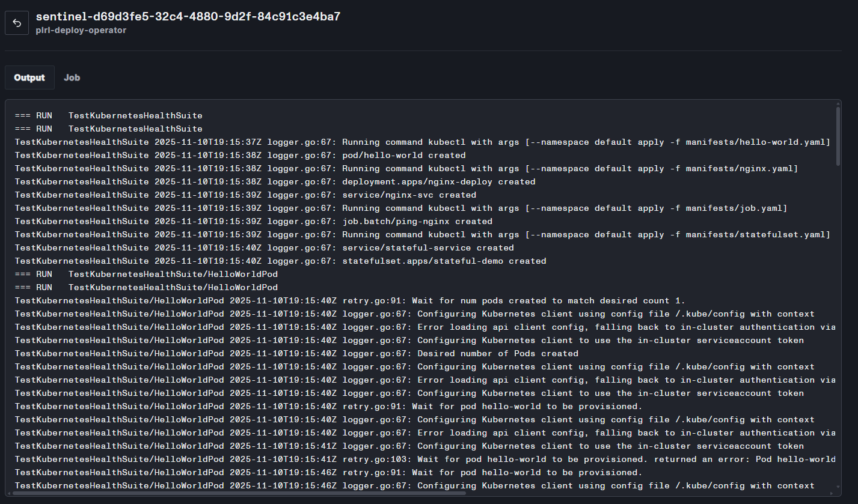Click the back arrow button
The image size is (858, 504).
click(17, 23)
